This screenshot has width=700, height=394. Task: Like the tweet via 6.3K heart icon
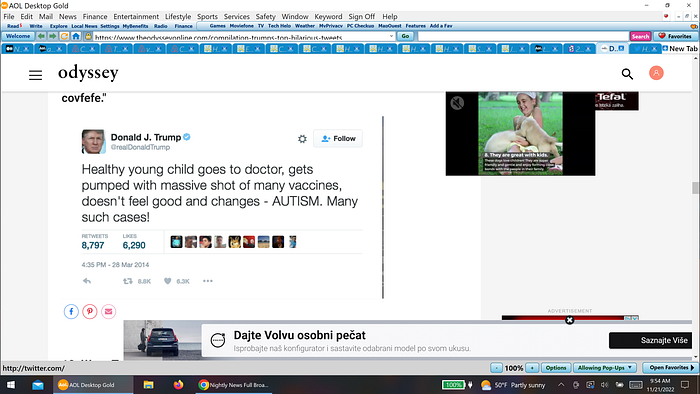tap(167, 281)
